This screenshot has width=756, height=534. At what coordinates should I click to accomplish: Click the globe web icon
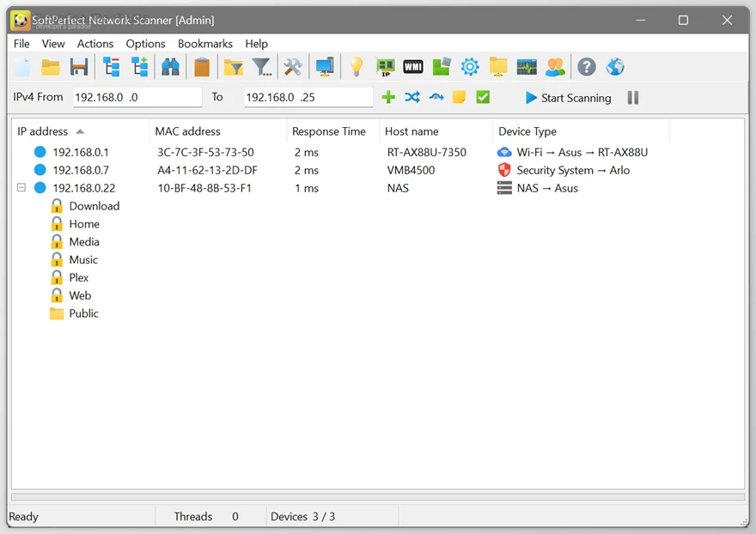615,67
